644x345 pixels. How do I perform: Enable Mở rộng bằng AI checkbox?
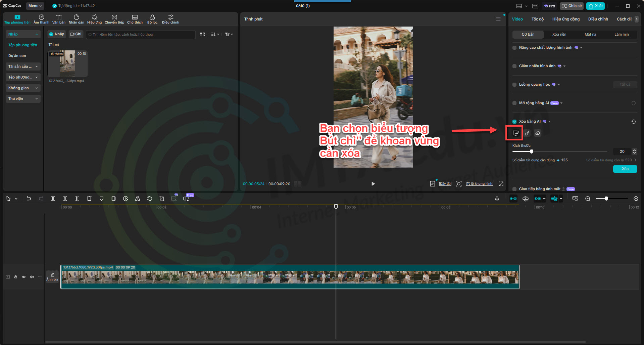coord(514,103)
